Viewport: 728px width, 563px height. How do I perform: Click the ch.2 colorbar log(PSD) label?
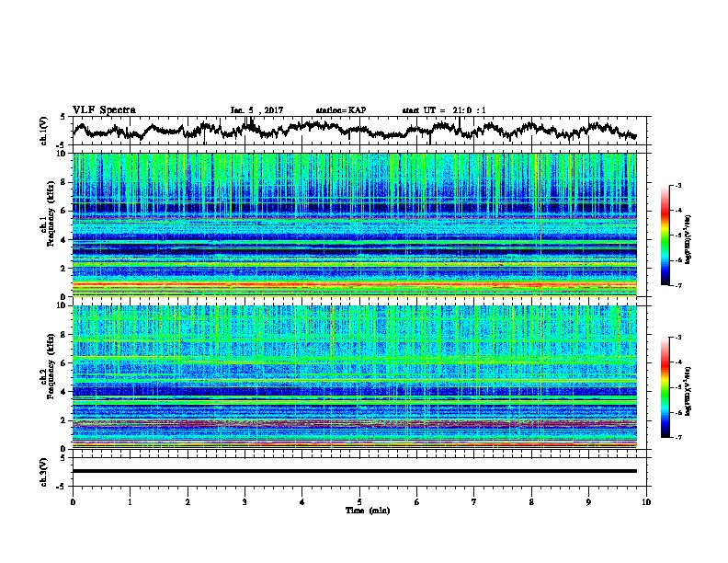(688, 391)
